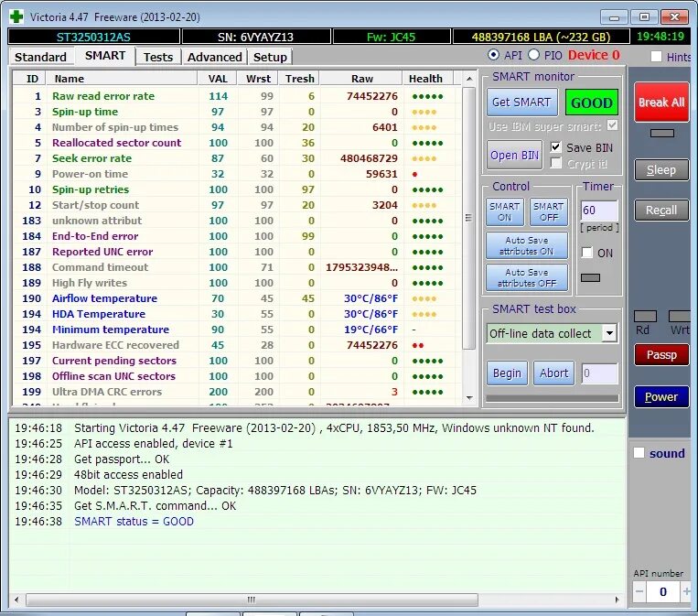Click the green GOOD status indicator
Viewport: 698px width, 616px height.
tap(592, 103)
